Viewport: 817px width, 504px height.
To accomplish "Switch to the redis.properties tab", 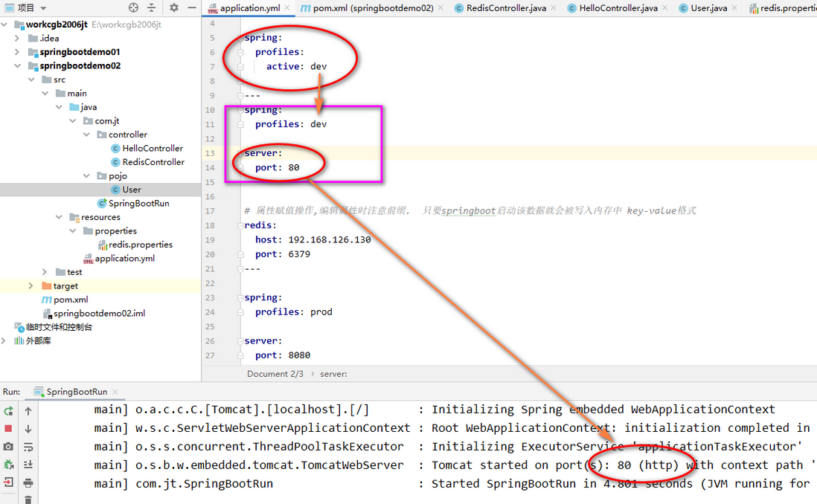I will [x=783, y=8].
